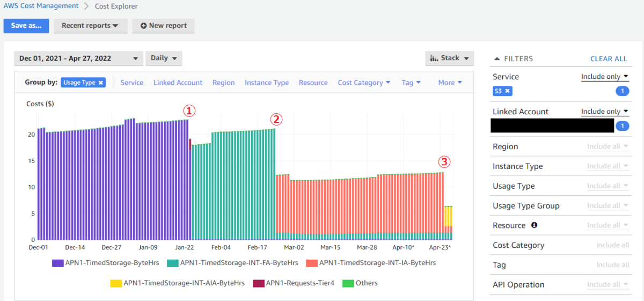Click the Feb-17 x-axis date label
Viewport: 644px width, 301px height.
point(257,247)
